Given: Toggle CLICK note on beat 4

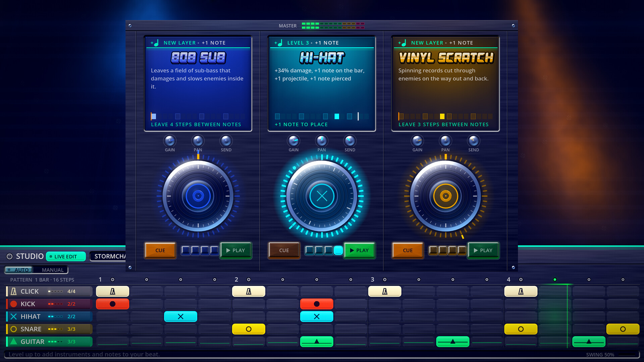Looking at the screenshot, I should (521, 291).
